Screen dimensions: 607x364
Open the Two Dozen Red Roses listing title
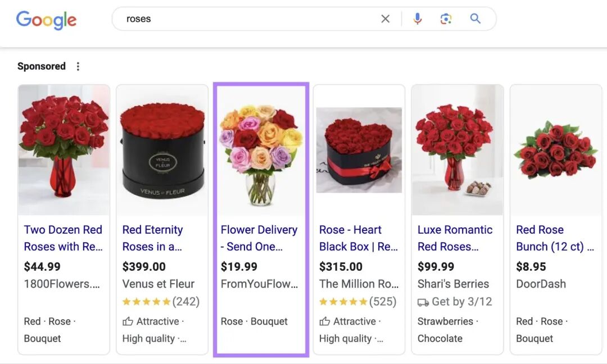tap(63, 238)
